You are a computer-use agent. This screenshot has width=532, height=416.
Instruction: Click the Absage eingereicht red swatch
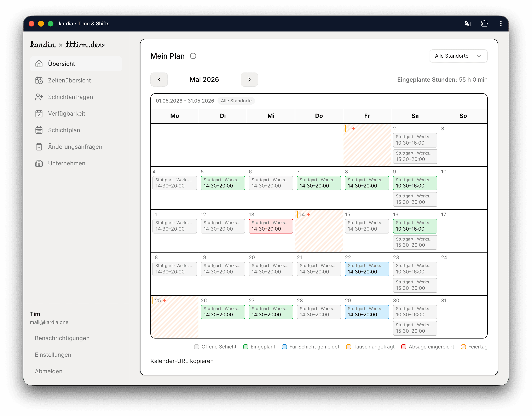coord(404,347)
